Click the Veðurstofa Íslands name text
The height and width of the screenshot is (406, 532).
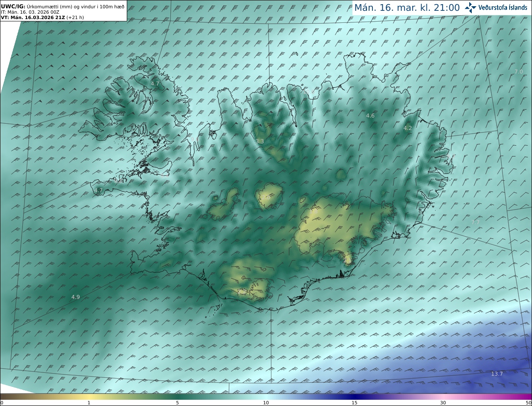point(503,7)
